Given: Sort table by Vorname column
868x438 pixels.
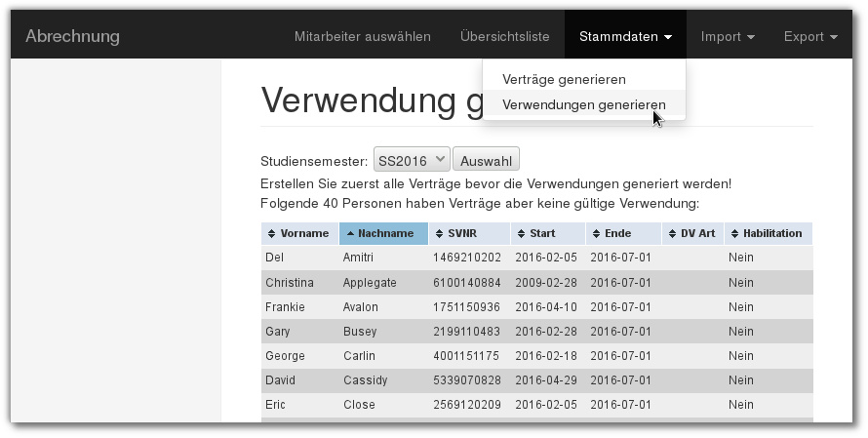Looking at the screenshot, I should click(x=299, y=234).
